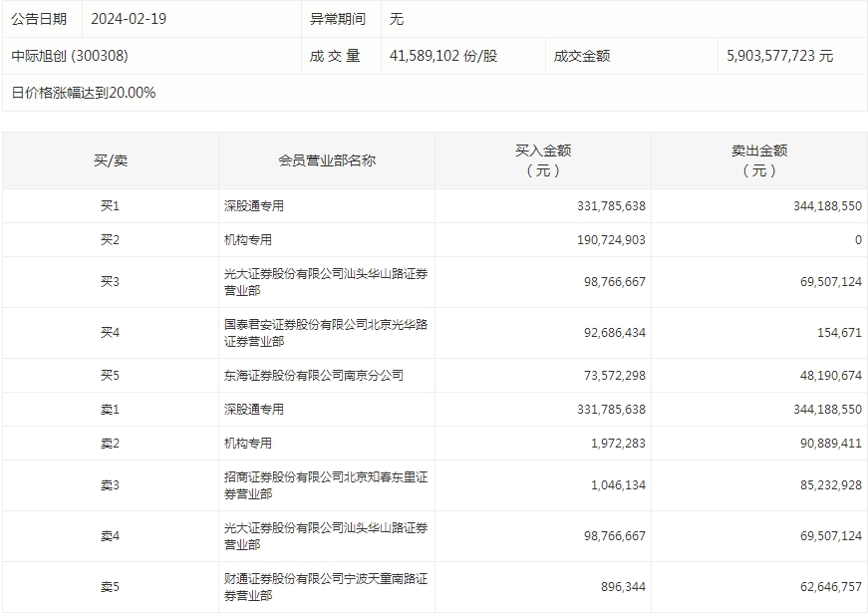
Task: Click 招商证券北京知春东里证券营业部
Action: coord(326,485)
